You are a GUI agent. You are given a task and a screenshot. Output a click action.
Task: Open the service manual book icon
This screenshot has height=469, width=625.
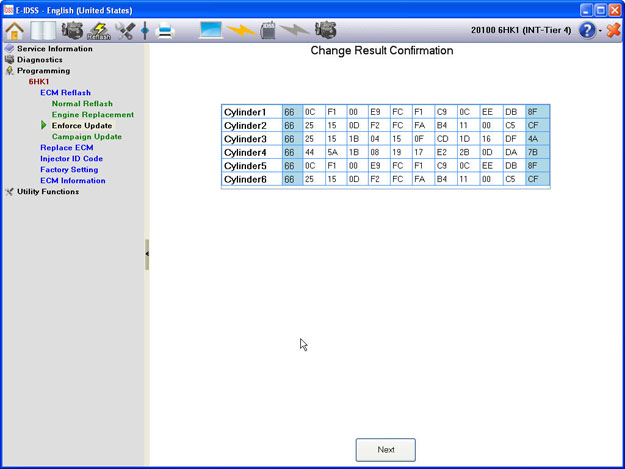click(x=43, y=31)
